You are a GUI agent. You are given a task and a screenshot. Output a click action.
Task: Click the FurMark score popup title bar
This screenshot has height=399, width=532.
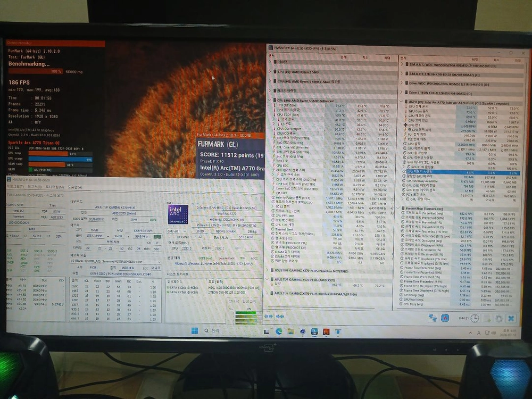[x=230, y=135]
